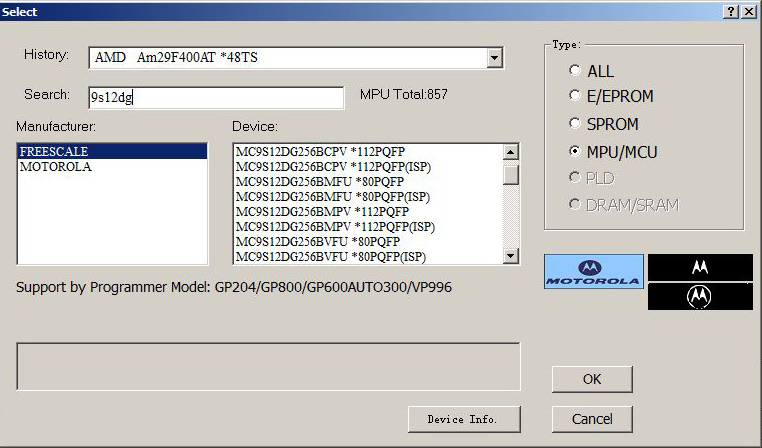
Task: Select MOTOROLA in Manufacturer list
Action: click(x=112, y=167)
